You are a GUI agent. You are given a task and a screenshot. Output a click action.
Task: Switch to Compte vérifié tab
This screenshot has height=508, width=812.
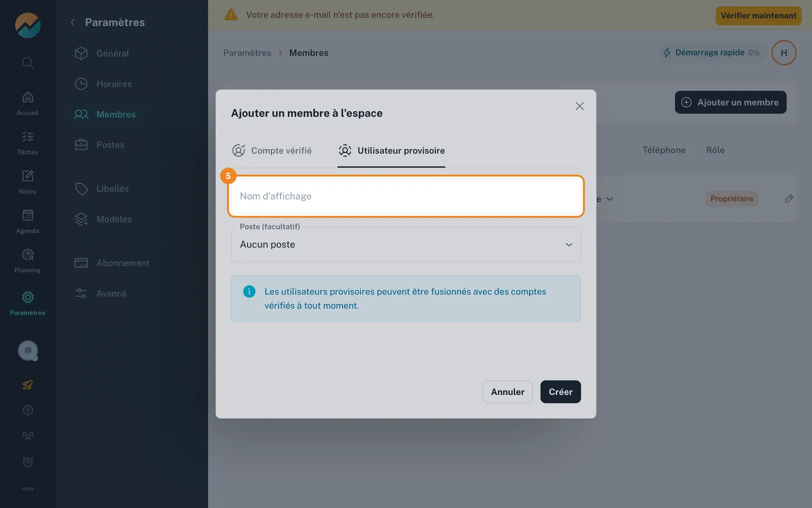pos(272,150)
